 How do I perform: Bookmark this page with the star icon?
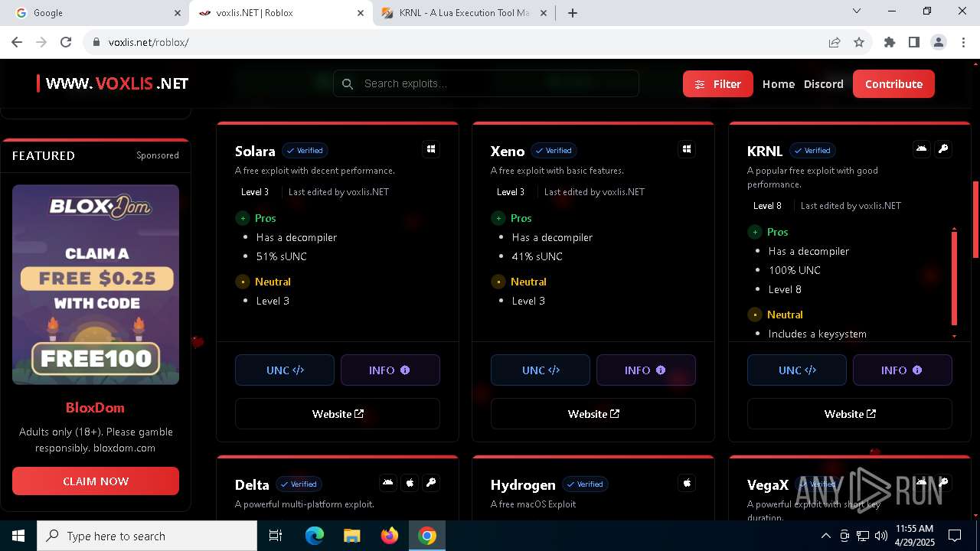coord(859,42)
